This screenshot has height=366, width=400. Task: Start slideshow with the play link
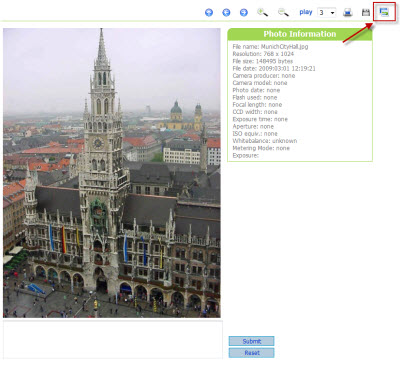pyautogui.click(x=306, y=12)
